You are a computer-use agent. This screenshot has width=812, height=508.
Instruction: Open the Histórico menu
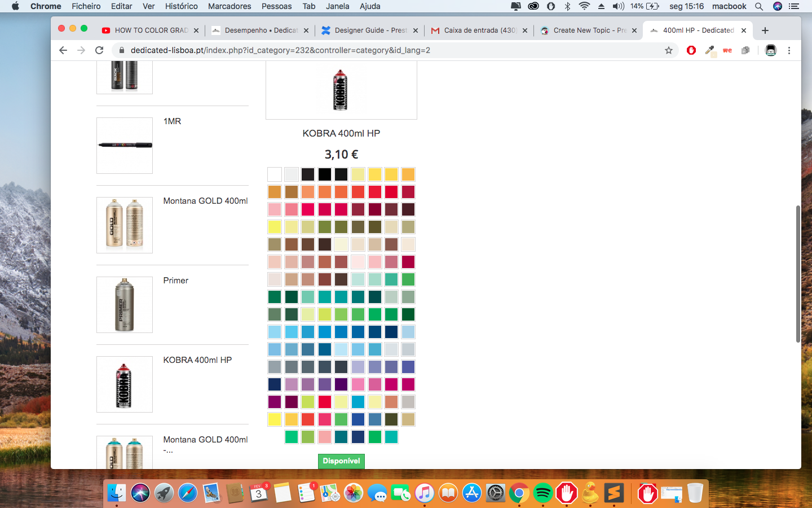(182, 6)
